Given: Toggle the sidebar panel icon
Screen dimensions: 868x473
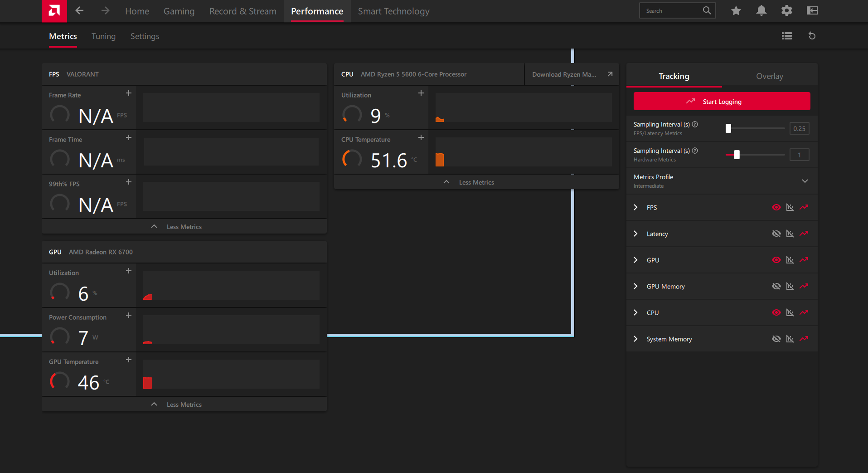Looking at the screenshot, I should (812, 10).
